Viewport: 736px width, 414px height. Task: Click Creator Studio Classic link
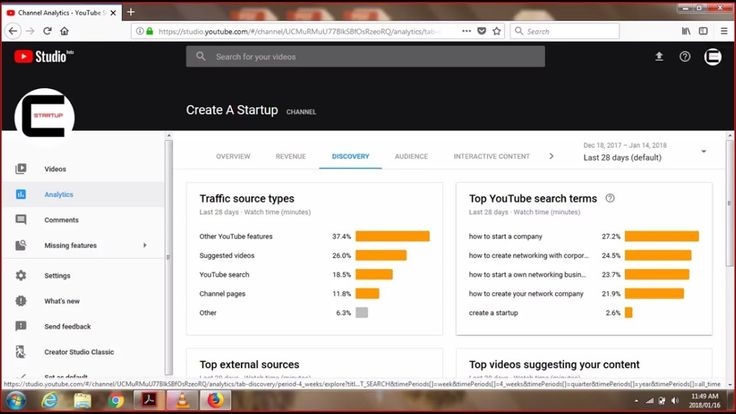pos(79,352)
